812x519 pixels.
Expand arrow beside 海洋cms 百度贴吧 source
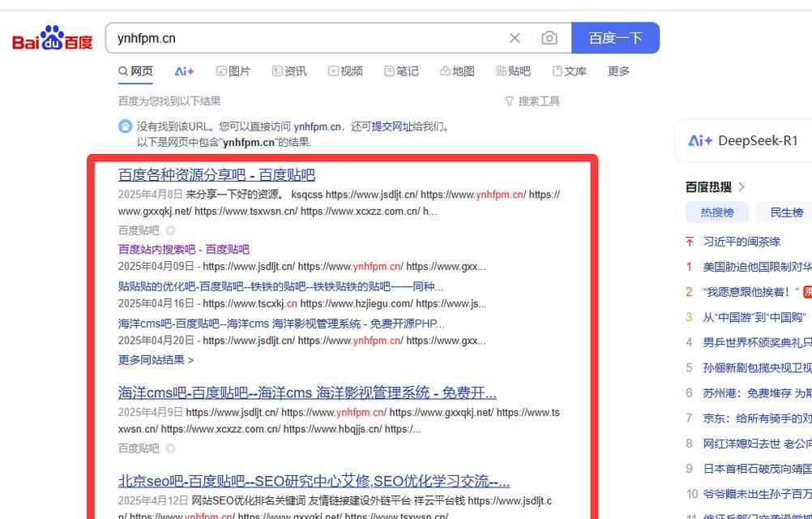[x=170, y=448]
